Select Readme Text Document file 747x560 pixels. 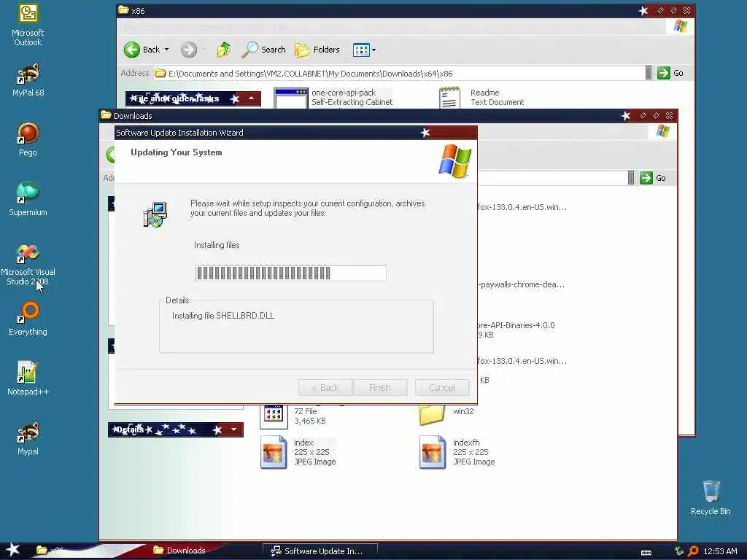tap(481, 97)
